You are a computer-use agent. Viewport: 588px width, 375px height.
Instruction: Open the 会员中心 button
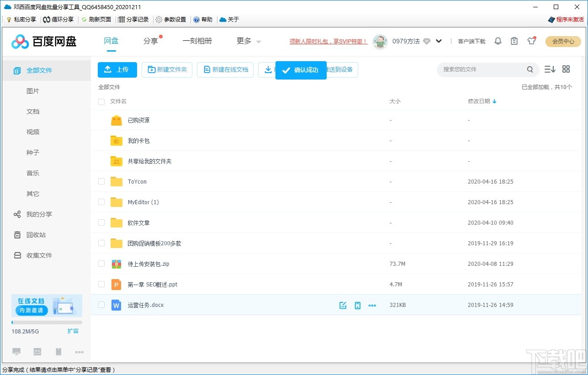563,41
